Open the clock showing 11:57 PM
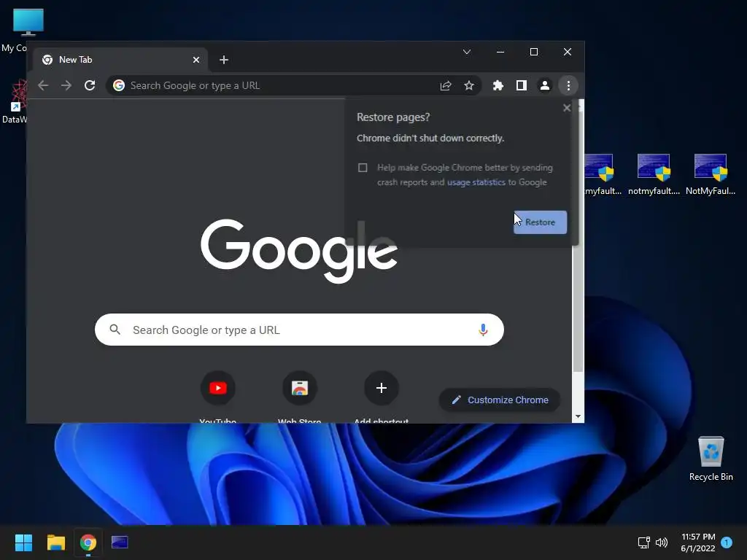The height and width of the screenshot is (560, 747). (x=698, y=542)
